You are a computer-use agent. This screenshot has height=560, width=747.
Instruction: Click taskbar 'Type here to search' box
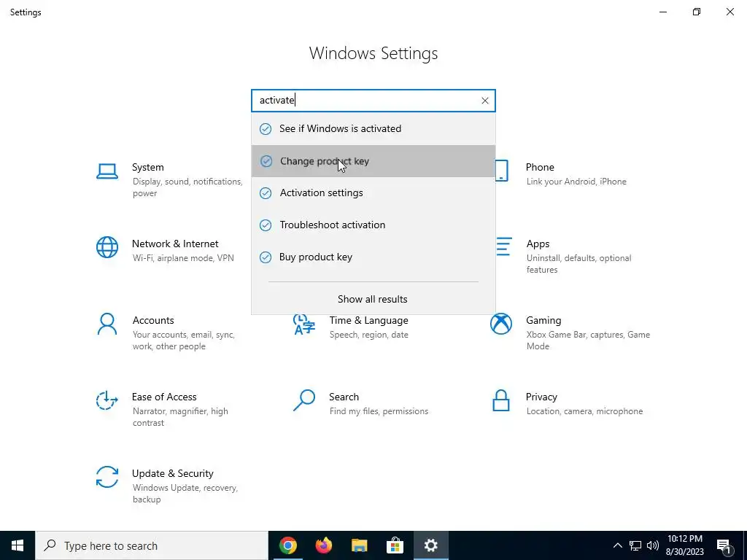(152, 545)
